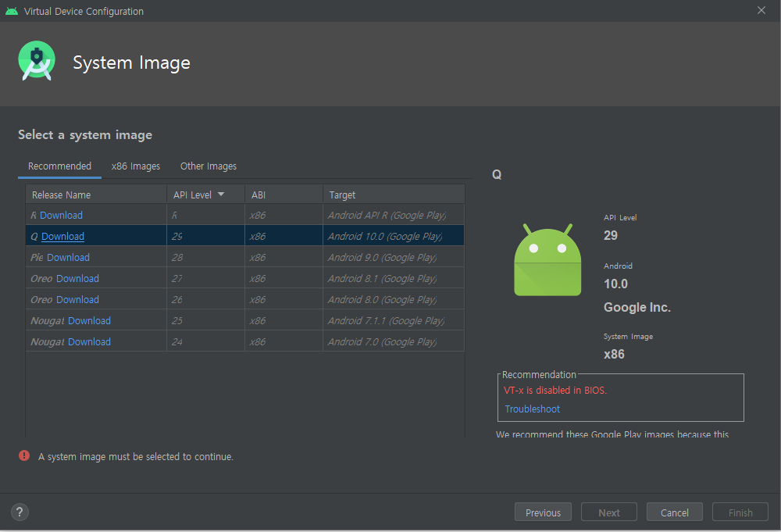Image resolution: width=781 pixels, height=532 pixels.
Task: Close the Virtual Device Configuration window
Action: 761,10
